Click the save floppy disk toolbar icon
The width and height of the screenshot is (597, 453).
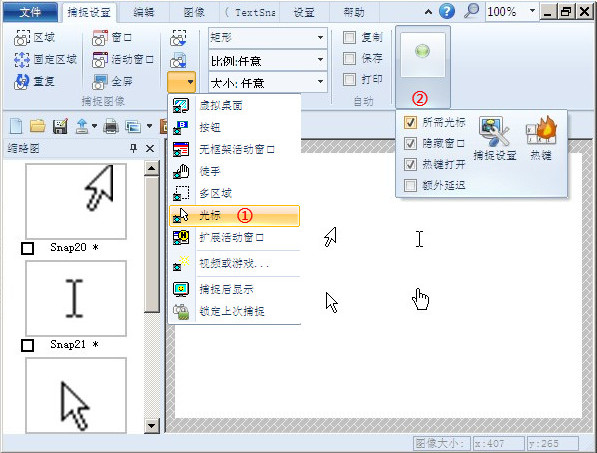point(60,126)
